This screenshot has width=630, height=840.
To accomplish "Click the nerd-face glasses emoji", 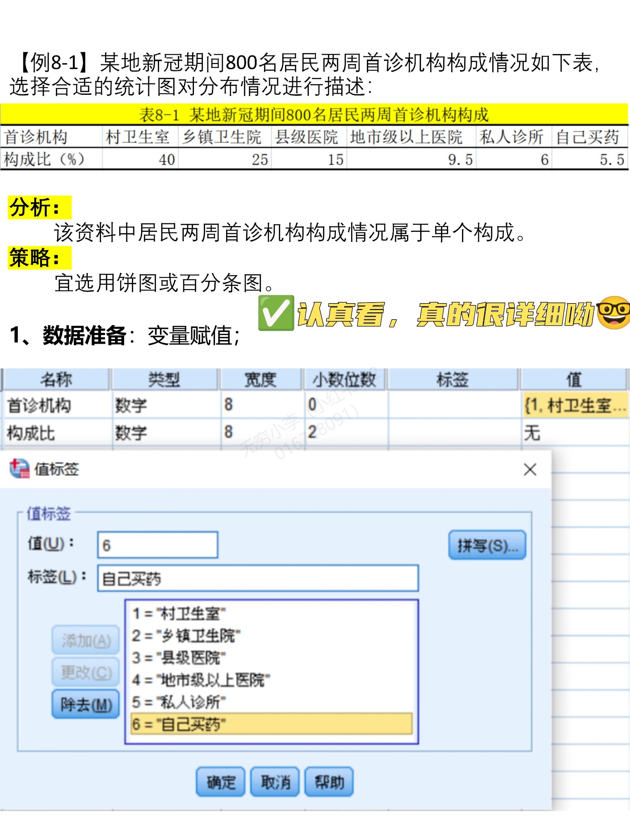I will coord(613,312).
